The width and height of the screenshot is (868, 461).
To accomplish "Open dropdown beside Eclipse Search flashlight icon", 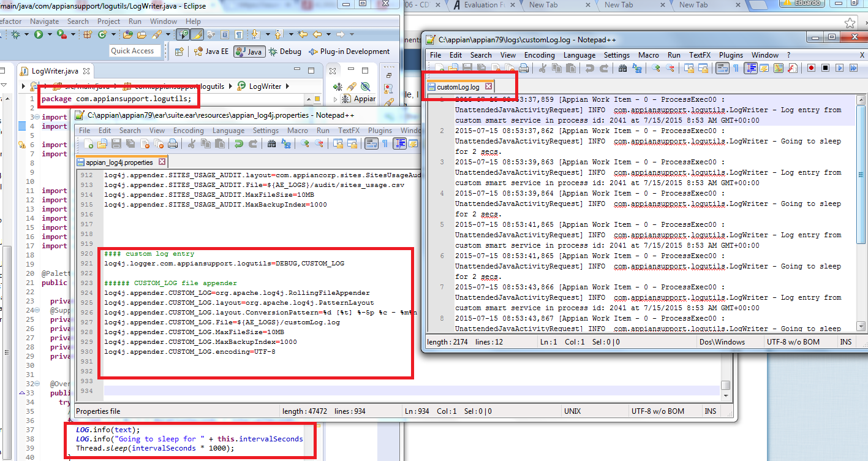I will [168, 34].
